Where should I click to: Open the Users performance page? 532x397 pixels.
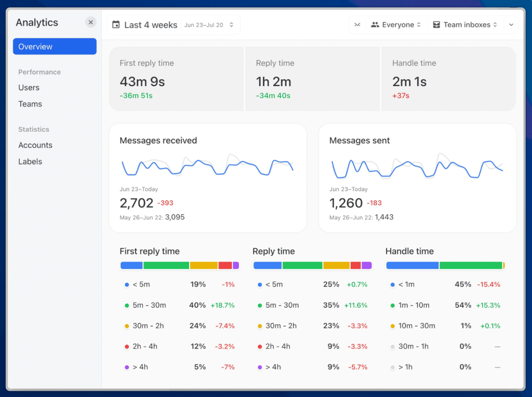[29, 88]
